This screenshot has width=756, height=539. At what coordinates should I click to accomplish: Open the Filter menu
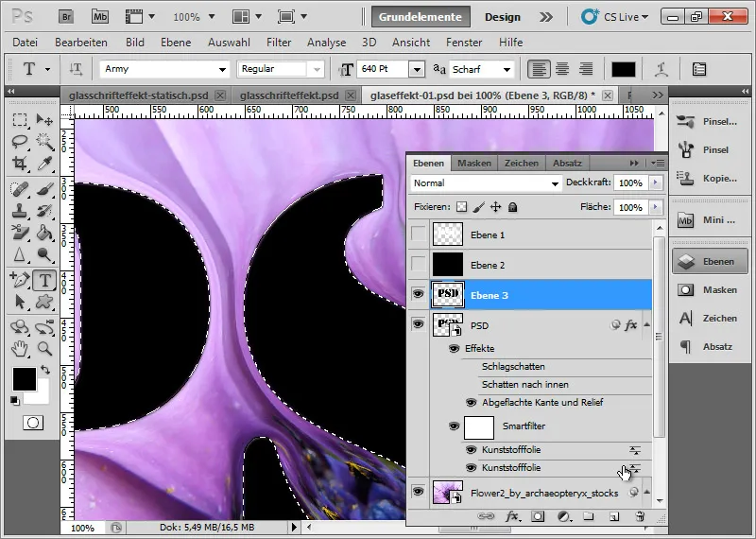279,43
